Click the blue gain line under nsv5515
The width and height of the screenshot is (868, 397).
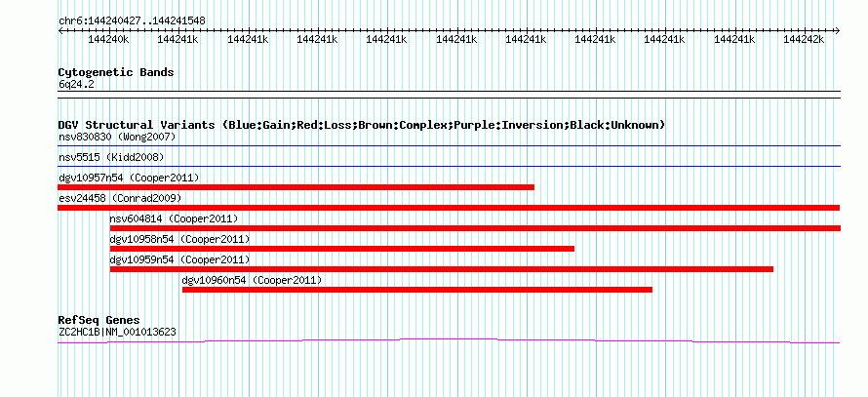point(449,166)
